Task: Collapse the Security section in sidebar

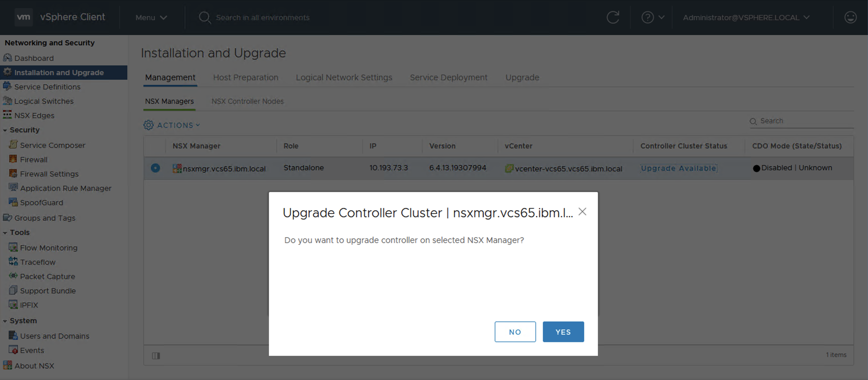Action: tap(5, 130)
